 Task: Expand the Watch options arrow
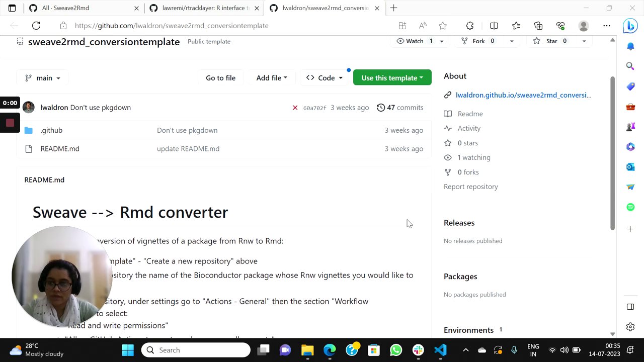pyautogui.click(x=442, y=41)
